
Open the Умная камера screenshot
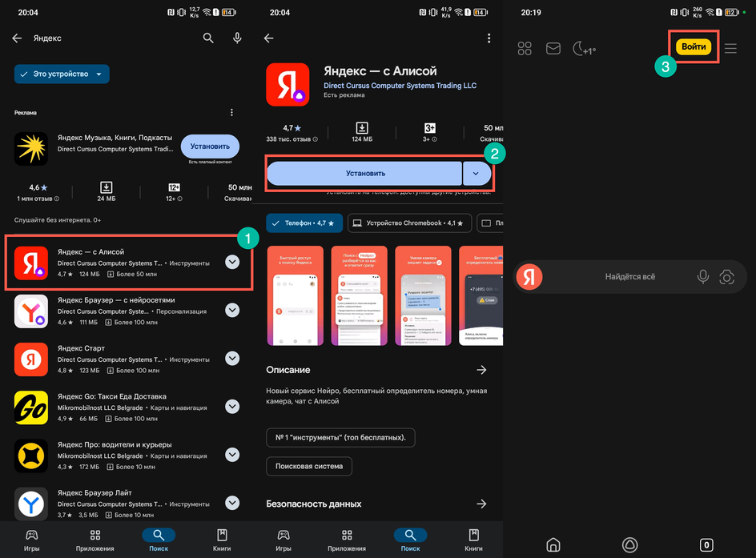click(423, 295)
